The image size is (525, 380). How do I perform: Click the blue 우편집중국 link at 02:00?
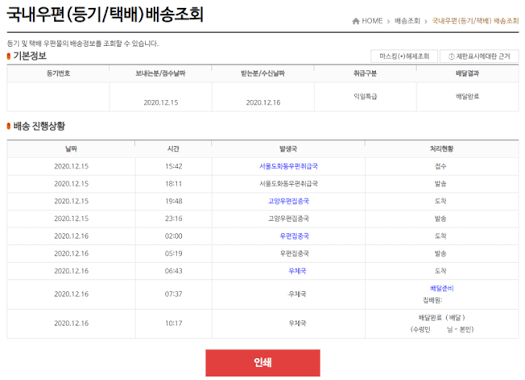pos(294,236)
